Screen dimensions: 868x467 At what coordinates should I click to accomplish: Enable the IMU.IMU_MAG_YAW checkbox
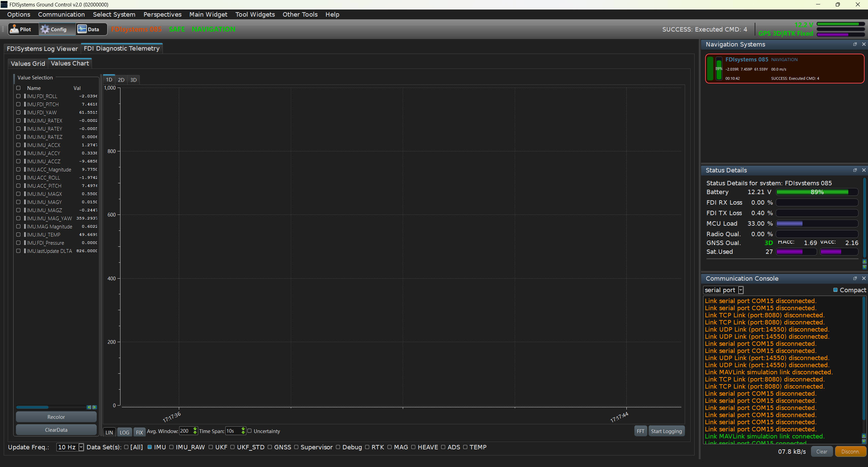click(x=18, y=218)
